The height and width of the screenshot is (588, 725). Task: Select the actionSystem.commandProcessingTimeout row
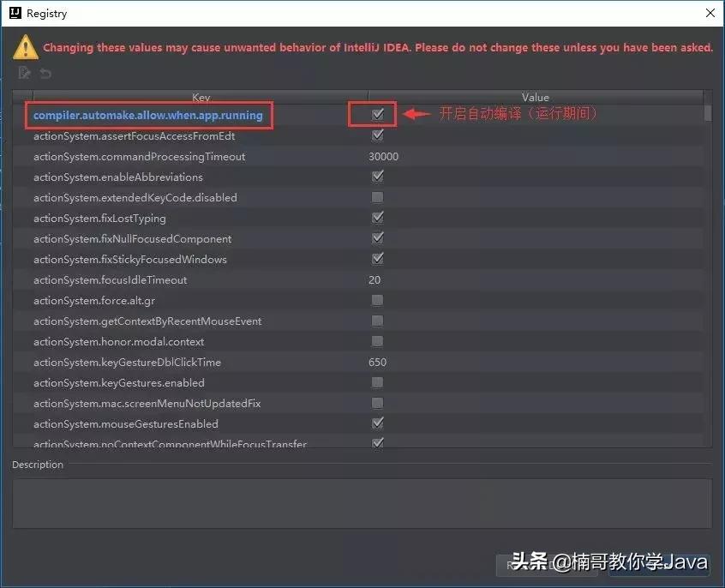(x=171, y=156)
